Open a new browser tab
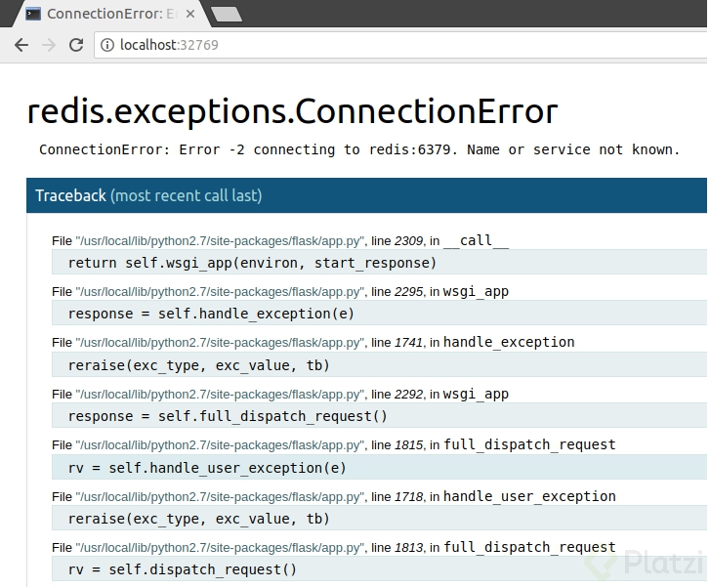 point(227,14)
